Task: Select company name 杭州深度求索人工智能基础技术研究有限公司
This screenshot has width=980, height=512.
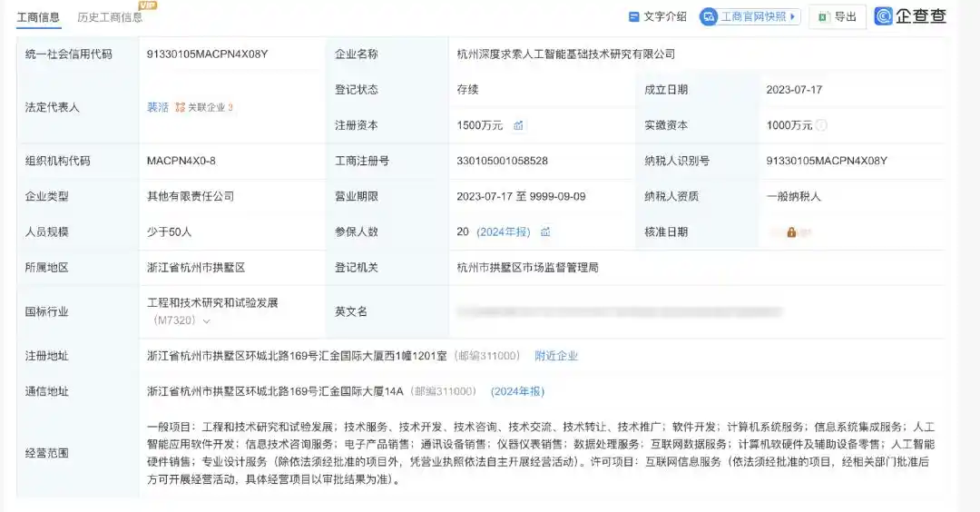Action: pos(565,54)
